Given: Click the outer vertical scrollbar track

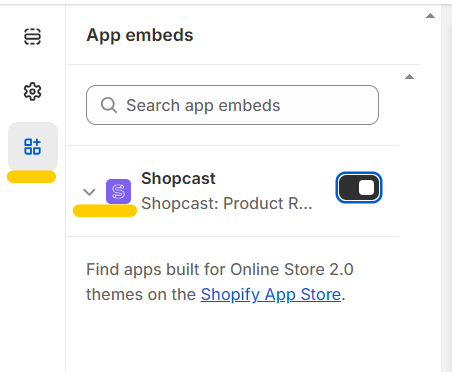Looking at the screenshot, I should [447, 188].
